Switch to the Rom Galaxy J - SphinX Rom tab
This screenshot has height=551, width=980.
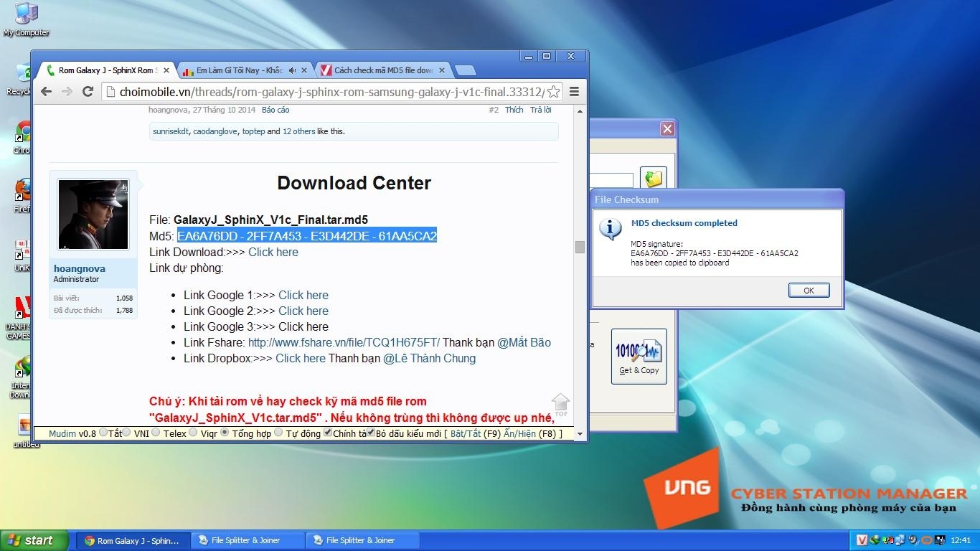tap(105, 70)
